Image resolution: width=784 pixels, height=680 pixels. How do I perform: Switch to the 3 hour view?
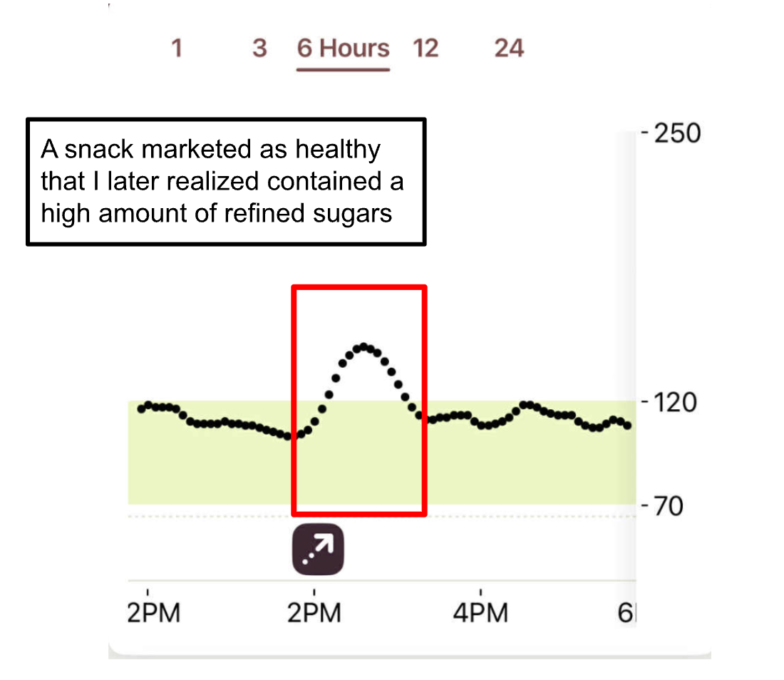(x=259, y=48)
